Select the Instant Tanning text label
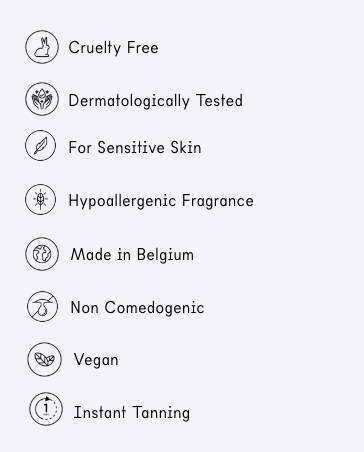Screen dimensions: 364x452 (x=132, y=413)
